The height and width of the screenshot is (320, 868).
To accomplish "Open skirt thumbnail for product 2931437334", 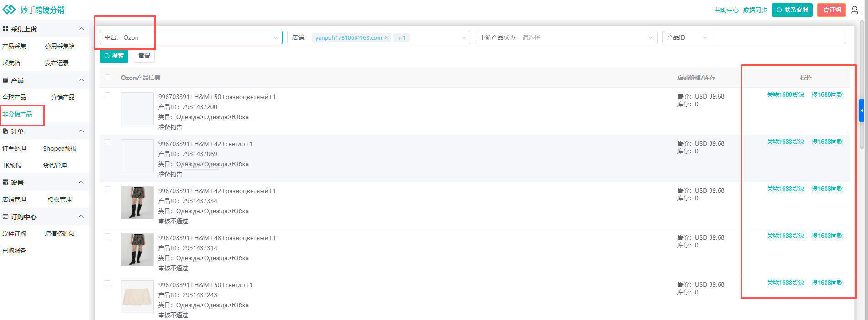I will pyautogui.click(x=137, y=203).
